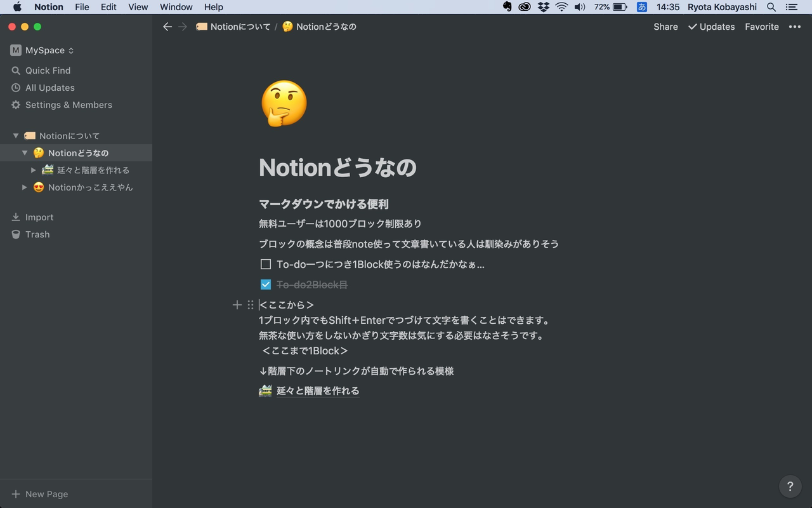
Task: Open the MySpace workspace switcher
Action: click(x=42, y=50)
